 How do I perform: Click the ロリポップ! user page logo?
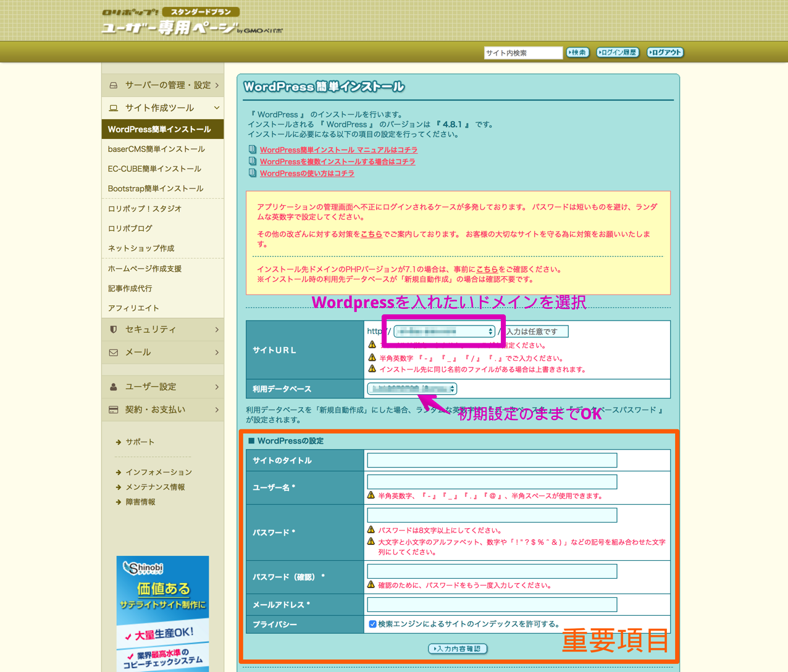click(x=191, y=22)
